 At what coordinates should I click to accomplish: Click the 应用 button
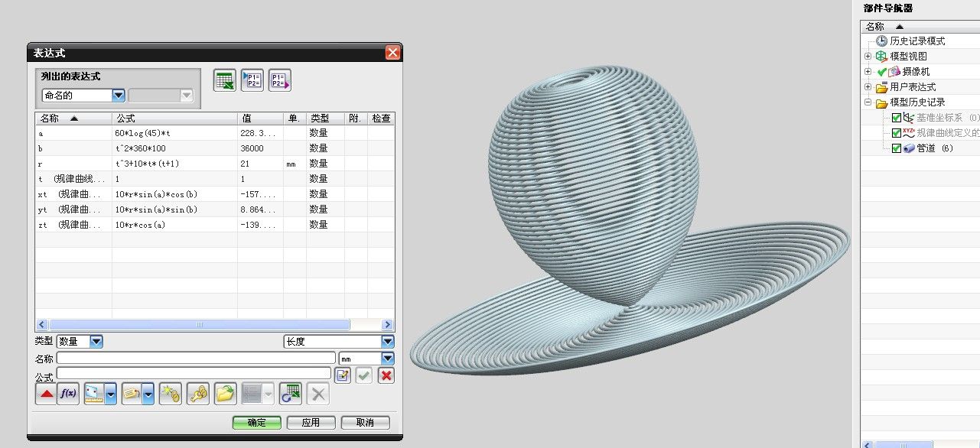click(x=310, y=423)
